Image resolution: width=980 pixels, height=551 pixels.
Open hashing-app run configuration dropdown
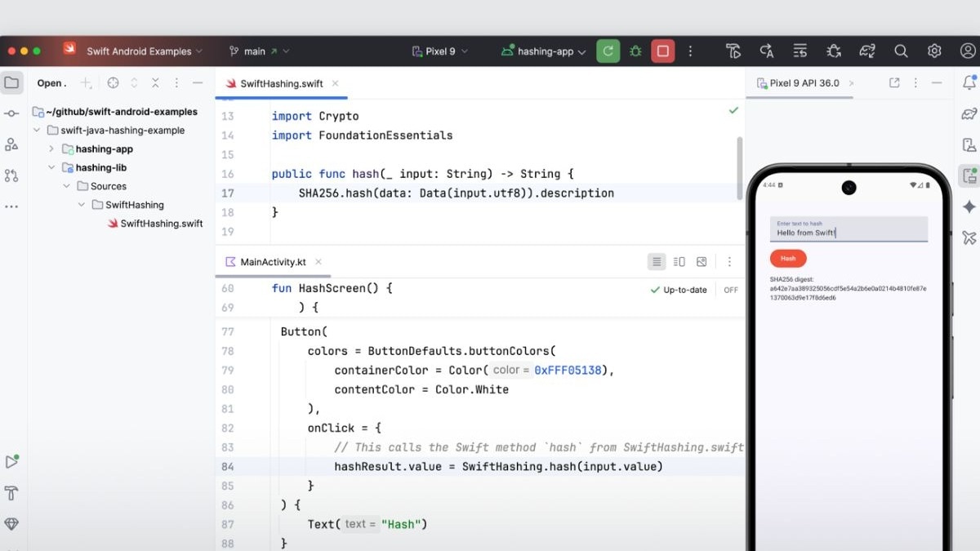544,51
